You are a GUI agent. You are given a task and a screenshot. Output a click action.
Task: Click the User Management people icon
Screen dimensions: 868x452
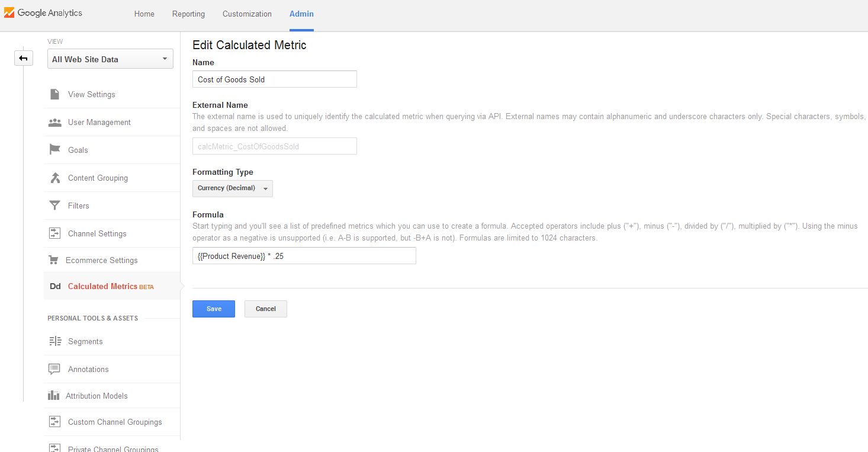point(54,123)
